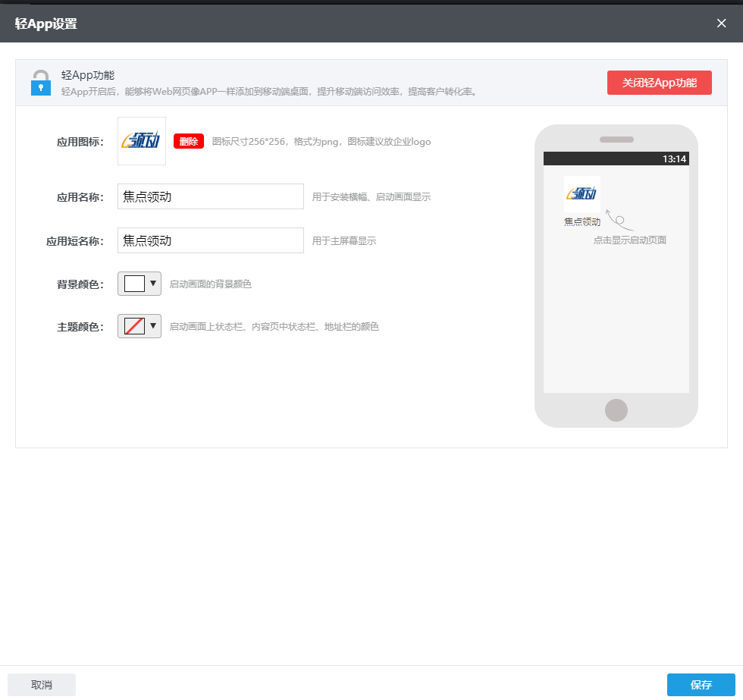Select the white 背景颜色 color swatch
The image size is (743, 700).
pos(133,283)
